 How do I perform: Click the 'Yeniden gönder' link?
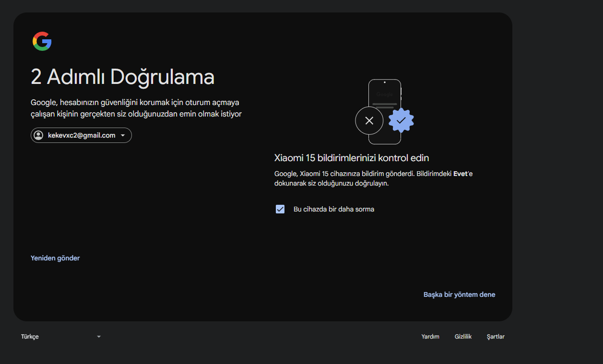55,258
